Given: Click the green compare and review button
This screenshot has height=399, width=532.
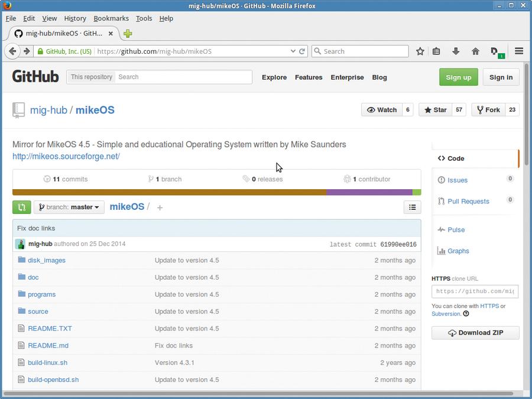Looking at the screenshot, I should [x=22, y=207].
